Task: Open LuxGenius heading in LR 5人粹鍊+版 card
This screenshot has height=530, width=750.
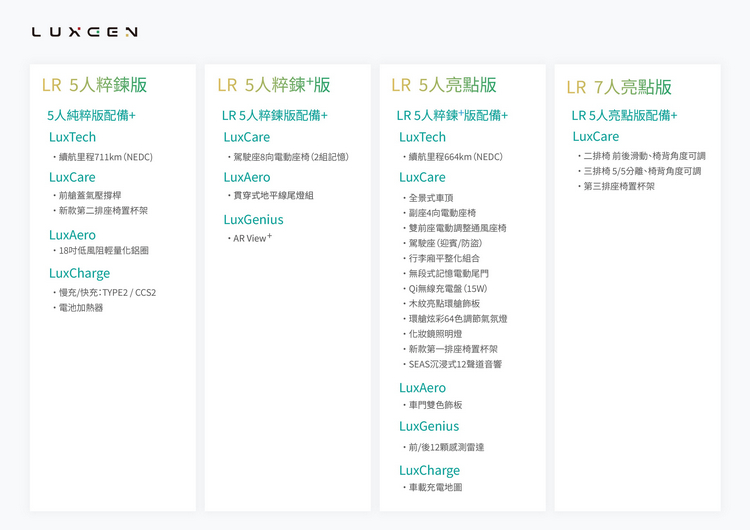Action: point(253,219)
